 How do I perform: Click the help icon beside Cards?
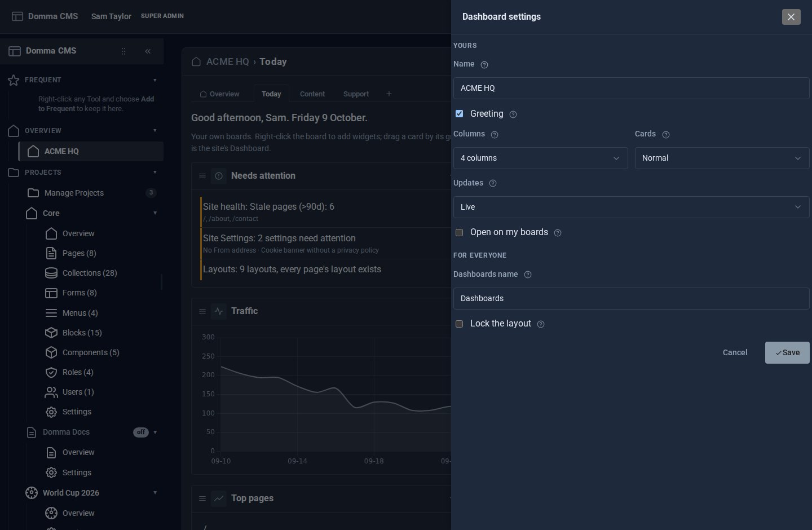pos(666,135)
